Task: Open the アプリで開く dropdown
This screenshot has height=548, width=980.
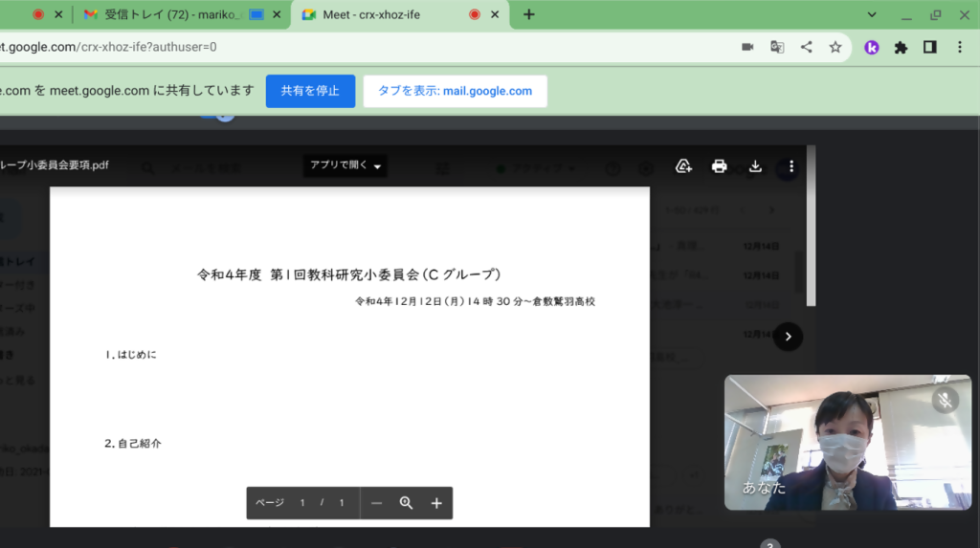Action: 345,165
